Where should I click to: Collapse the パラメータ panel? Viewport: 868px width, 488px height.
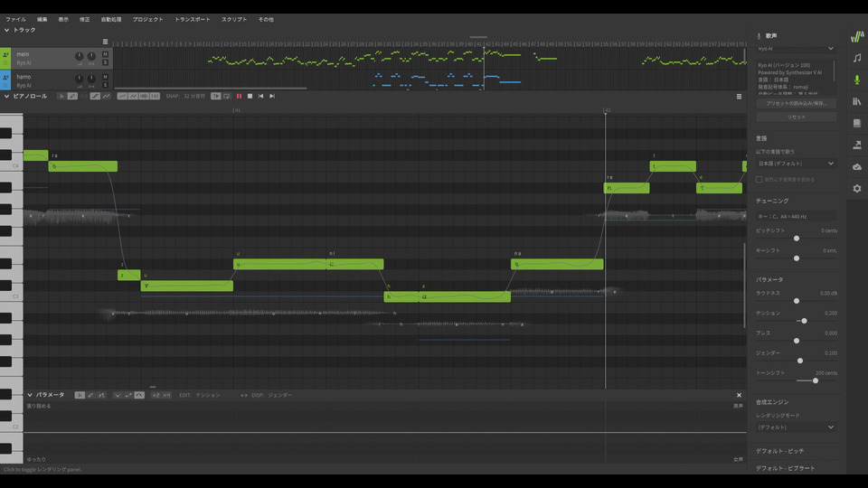click(29, 395)
